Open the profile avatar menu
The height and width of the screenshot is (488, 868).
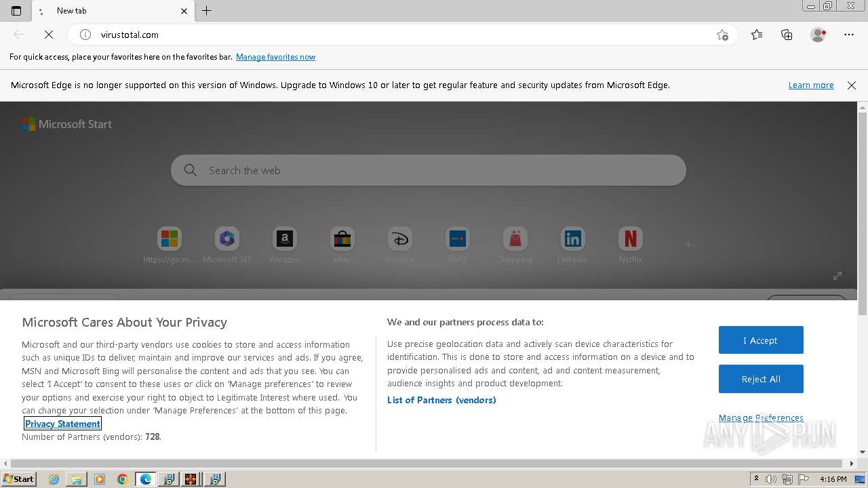(x=818, y=35)
